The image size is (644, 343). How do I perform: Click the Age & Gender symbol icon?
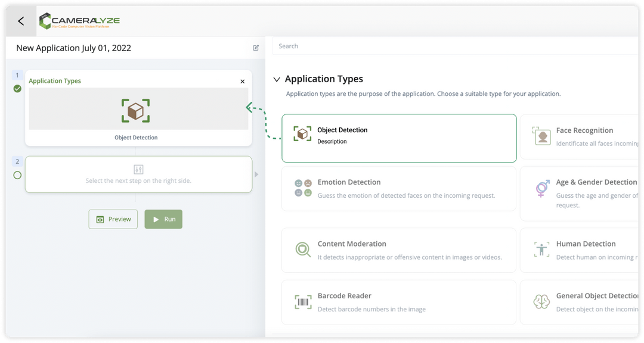tap(541, 188)
